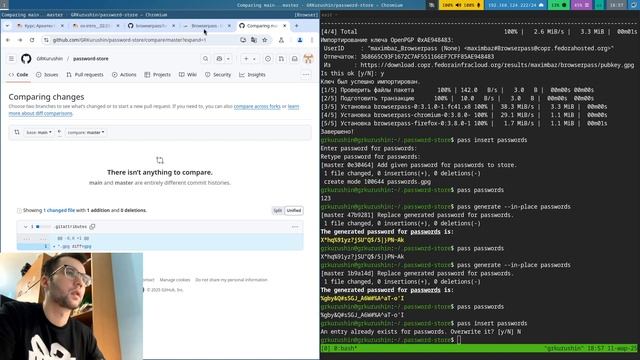Open the Wiki repository tab

tap(188, 75)
